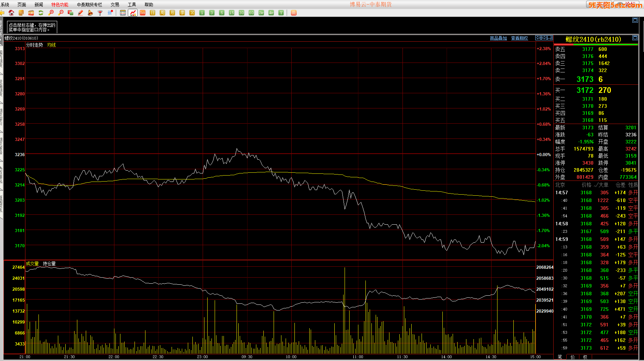Screen dimensions: 644x361
Task: Expand the top pane using corner box
Action: pos(635,20)
